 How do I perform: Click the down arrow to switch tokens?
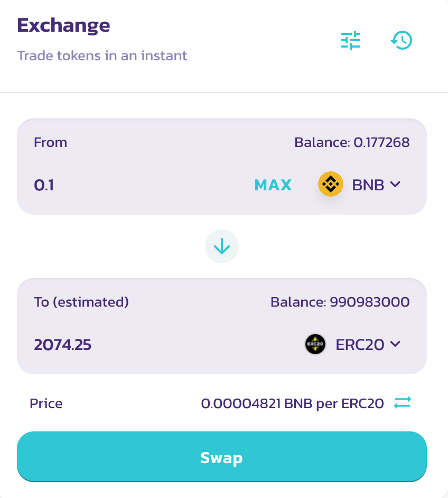(222, 246)
